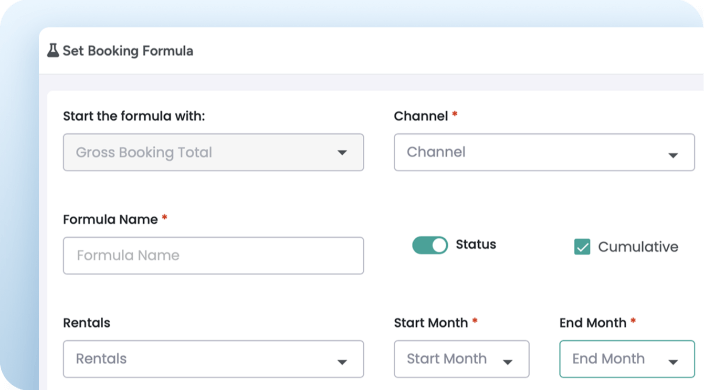This screenshot has height=390, width=704.
Task: Toggle the Status switch off
Action: point(430,245)
